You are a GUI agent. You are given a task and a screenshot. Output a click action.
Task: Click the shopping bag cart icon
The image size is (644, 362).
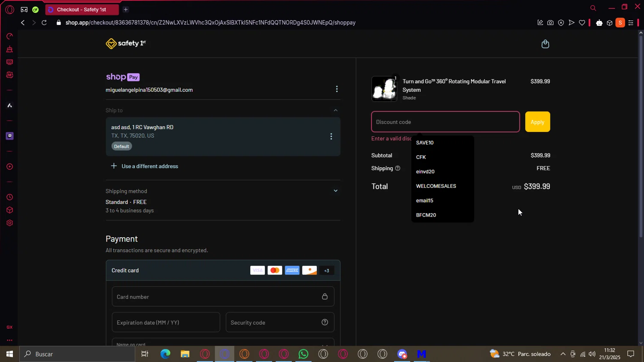(x=545, y=44)
